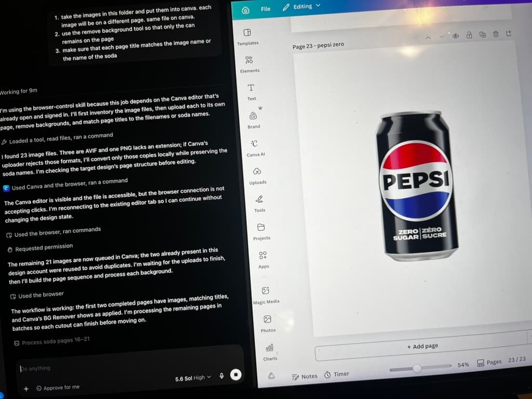
Task: Open Magic Media in sidebar
Action: (265, 296)
